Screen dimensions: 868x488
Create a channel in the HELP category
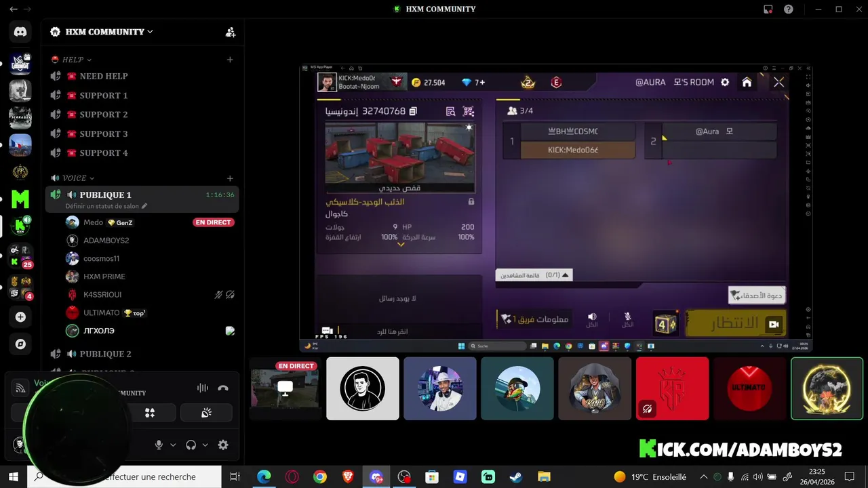tap(230, 60)
